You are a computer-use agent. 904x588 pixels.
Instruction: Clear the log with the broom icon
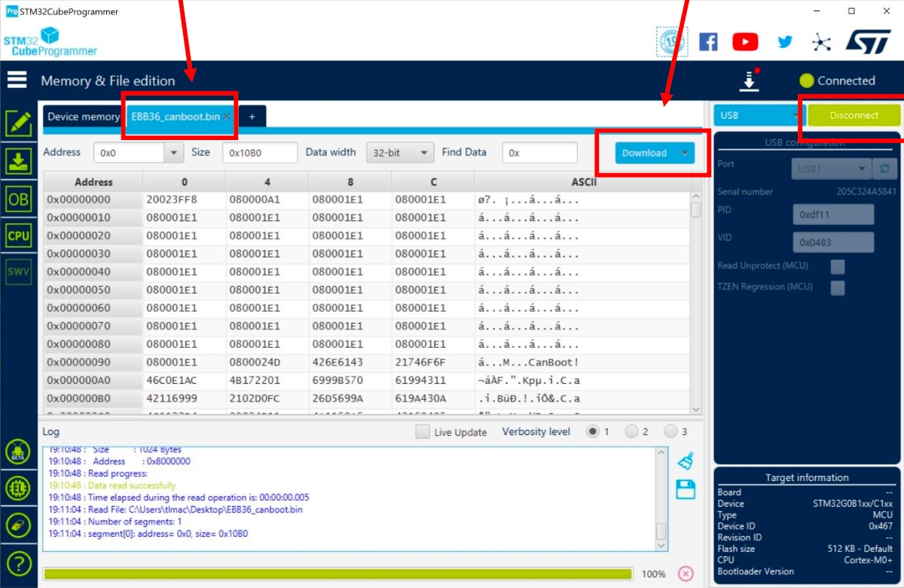point(685,461)
